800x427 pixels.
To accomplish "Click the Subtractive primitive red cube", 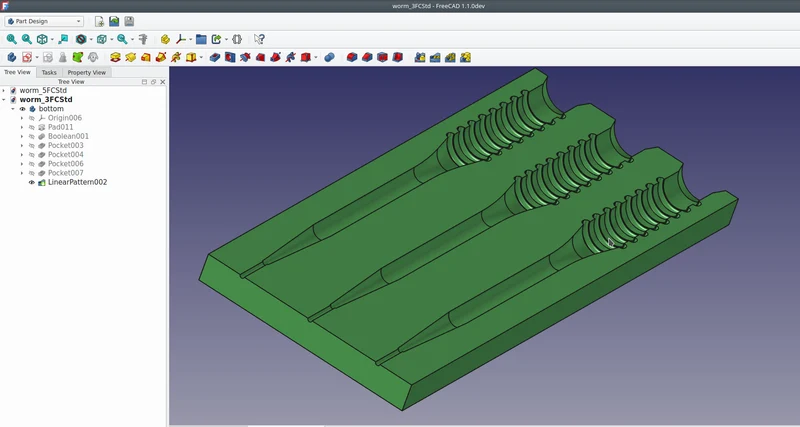I will tap(306, 57).
